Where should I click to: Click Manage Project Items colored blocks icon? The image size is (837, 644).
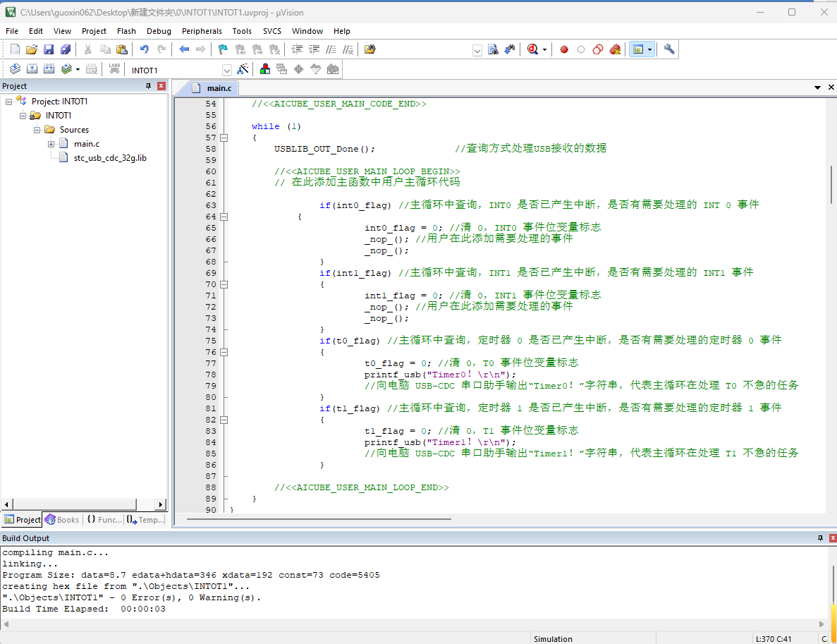(264, 69)
